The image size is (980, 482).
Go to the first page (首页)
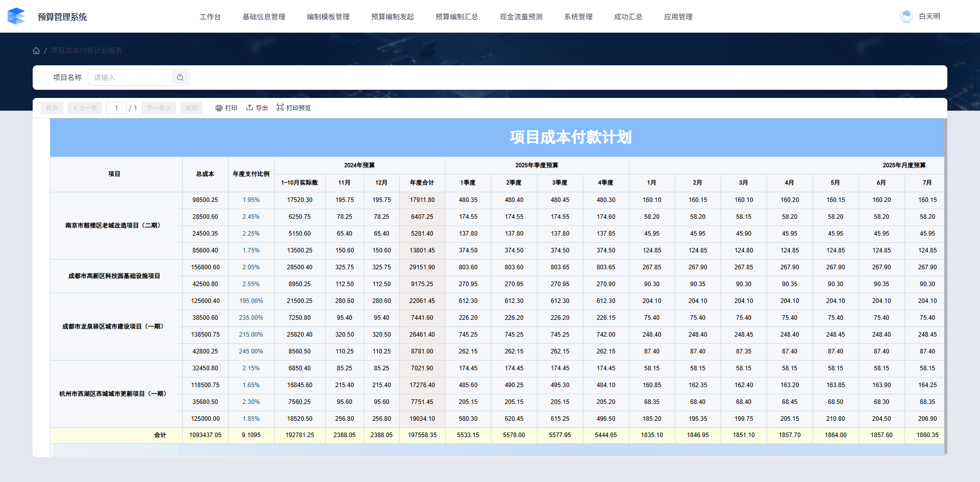[x=52, y=108]
